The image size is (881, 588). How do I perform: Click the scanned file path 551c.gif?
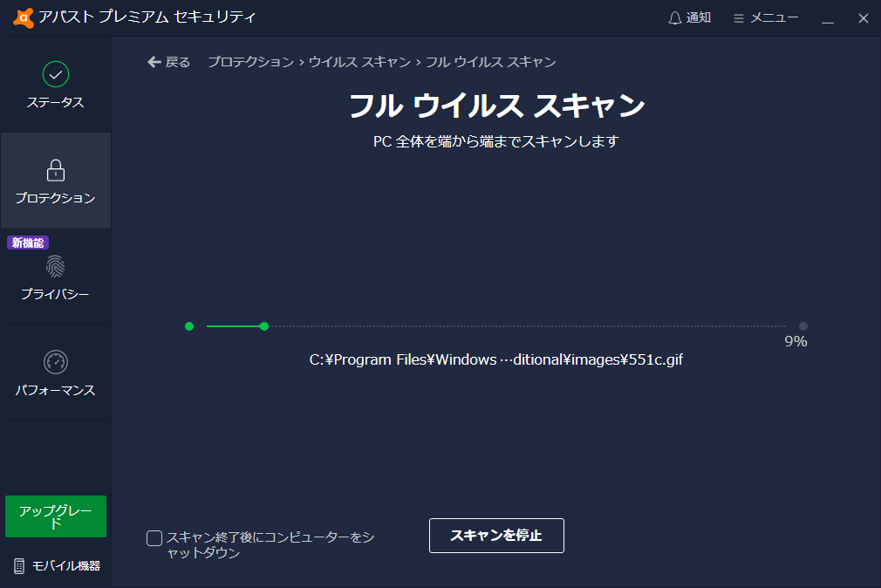pos(496,359)
